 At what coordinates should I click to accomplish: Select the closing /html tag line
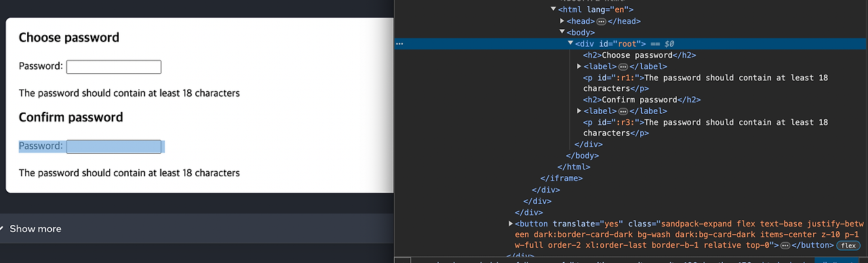click(x=574, y=167)
